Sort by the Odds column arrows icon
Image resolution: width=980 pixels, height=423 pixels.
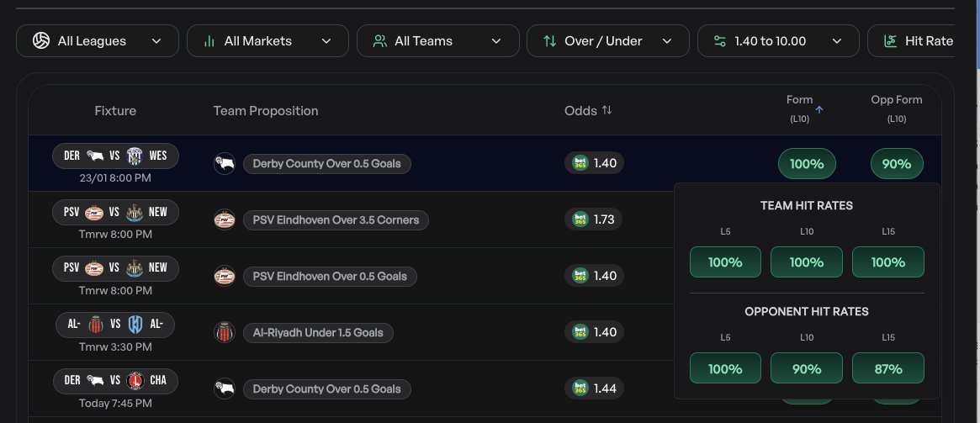point(607,110)
